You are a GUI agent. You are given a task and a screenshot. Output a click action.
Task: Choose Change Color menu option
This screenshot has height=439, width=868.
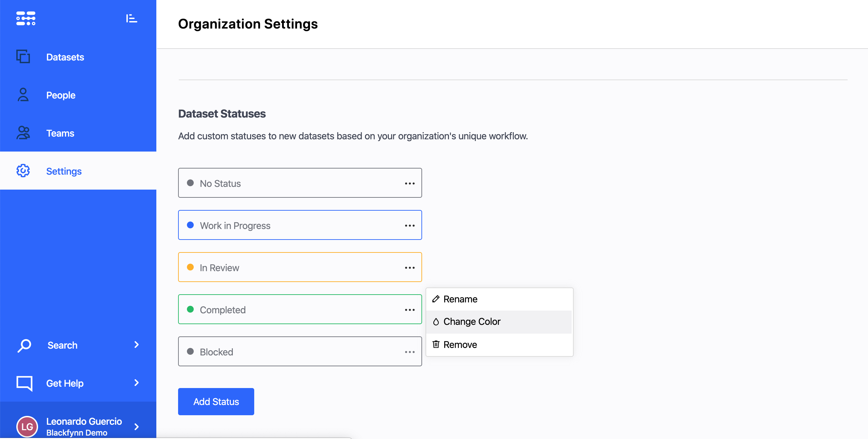[x=472, y=321]
